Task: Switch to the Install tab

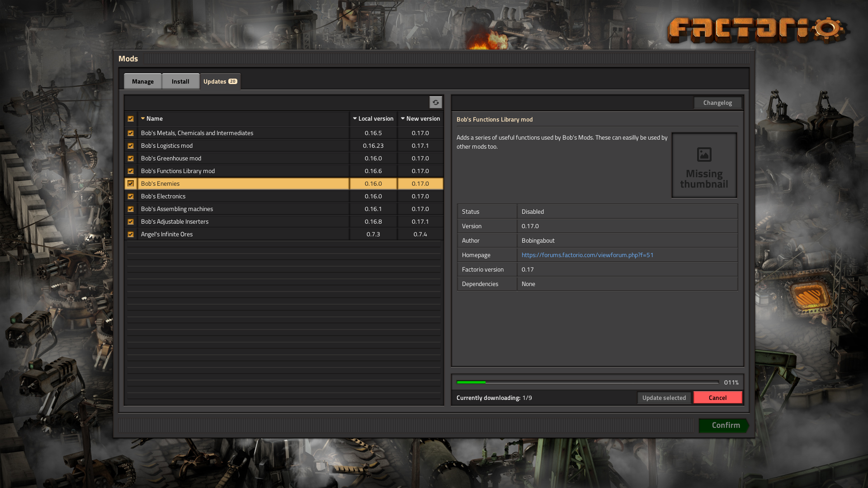Action: 180,81
